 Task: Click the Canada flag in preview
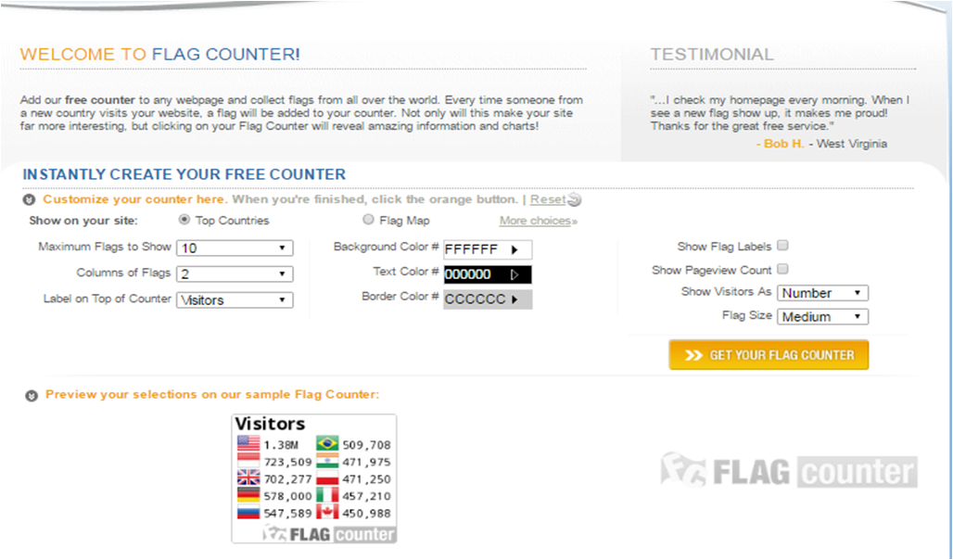click(327, 512)
